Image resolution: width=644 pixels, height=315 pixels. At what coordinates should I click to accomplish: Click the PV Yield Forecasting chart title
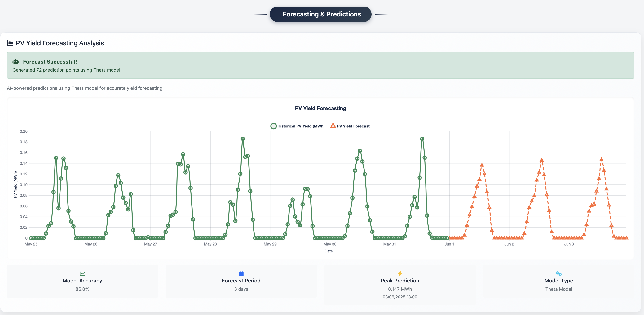pyautogui.click(x=320, y=108)
